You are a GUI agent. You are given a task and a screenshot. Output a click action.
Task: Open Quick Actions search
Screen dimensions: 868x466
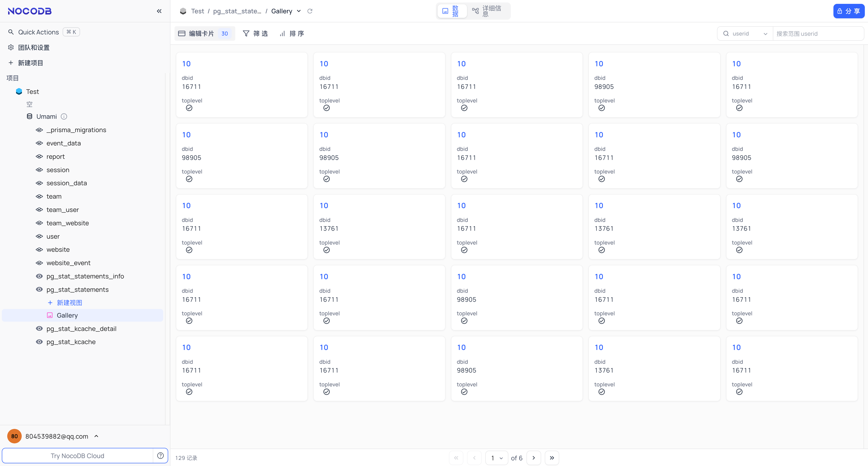pos(38,32)
